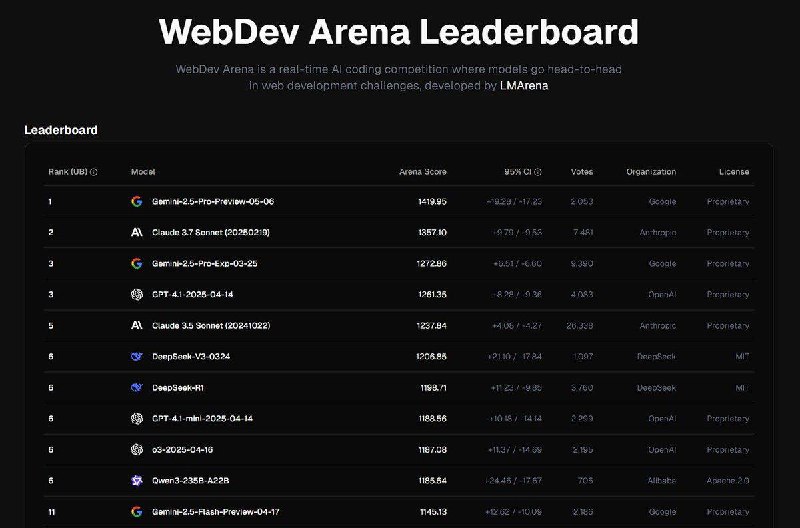
Task: Click the Anthropic logo next to Claude 3.7 Sonnet
Action: pos(136,233)
